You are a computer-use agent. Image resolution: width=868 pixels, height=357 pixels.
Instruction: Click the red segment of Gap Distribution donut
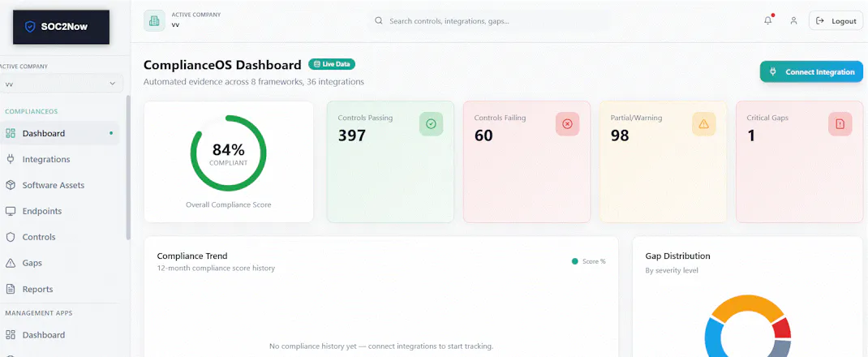pos(781,329)
